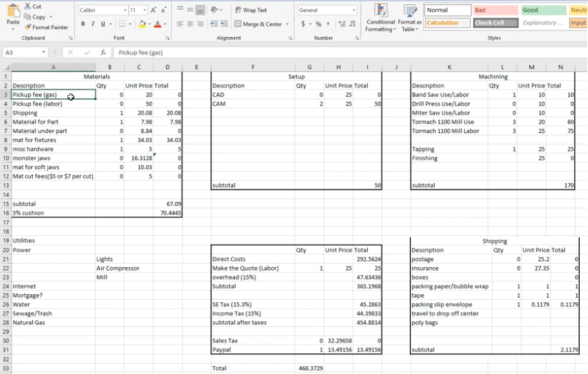Toggle Bold formatting

click(83, 24)
